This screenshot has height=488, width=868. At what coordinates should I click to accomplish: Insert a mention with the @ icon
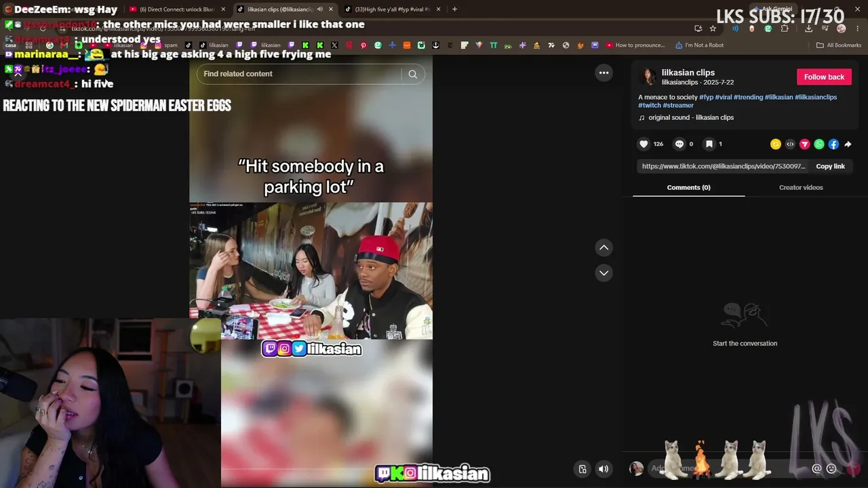[816, 468]
